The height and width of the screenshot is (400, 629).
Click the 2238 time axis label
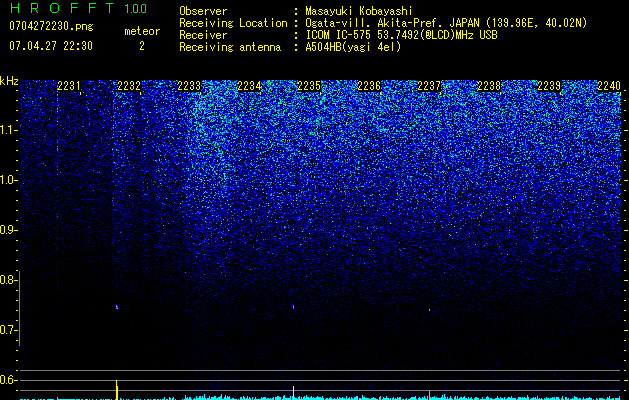489,86
